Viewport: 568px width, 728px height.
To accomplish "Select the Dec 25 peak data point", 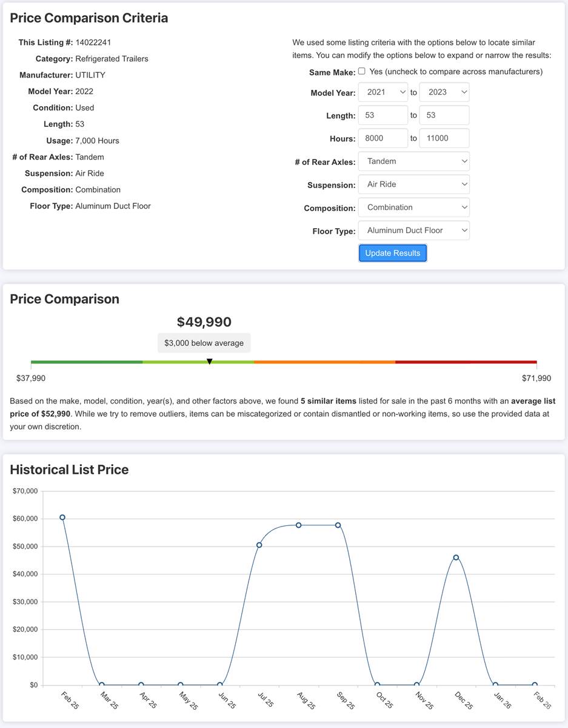I will [456, 558].
